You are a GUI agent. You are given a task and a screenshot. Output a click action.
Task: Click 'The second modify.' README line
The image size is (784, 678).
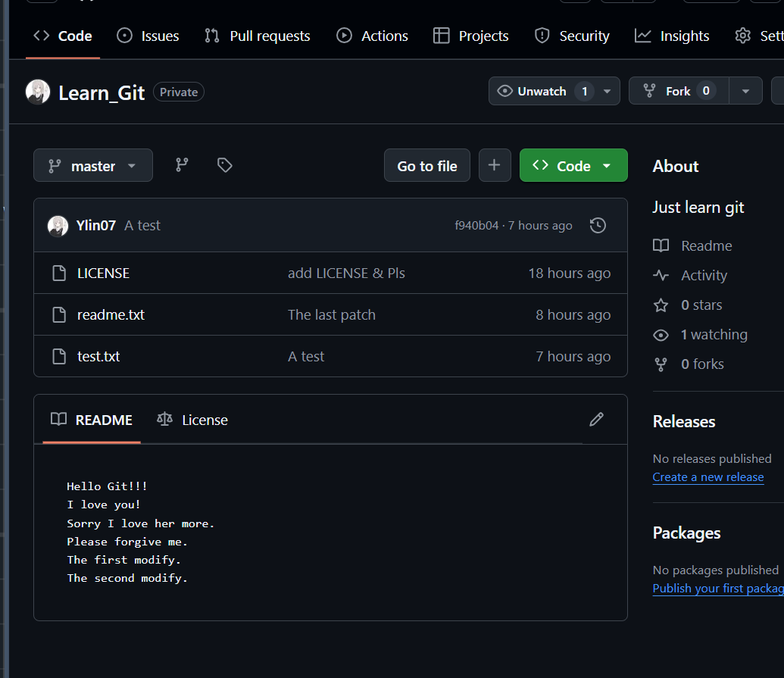coord(127,578)
